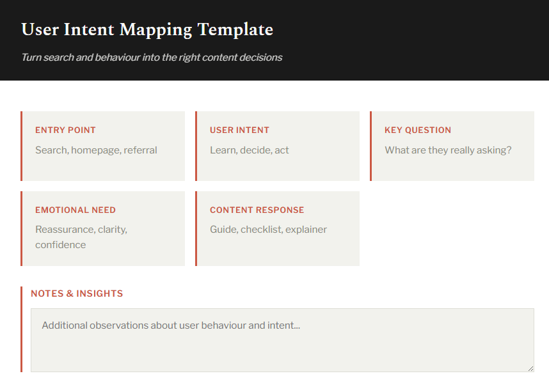
Task: Select the CONTENT RESPONSE card label
Action: [x=257, y=210]
